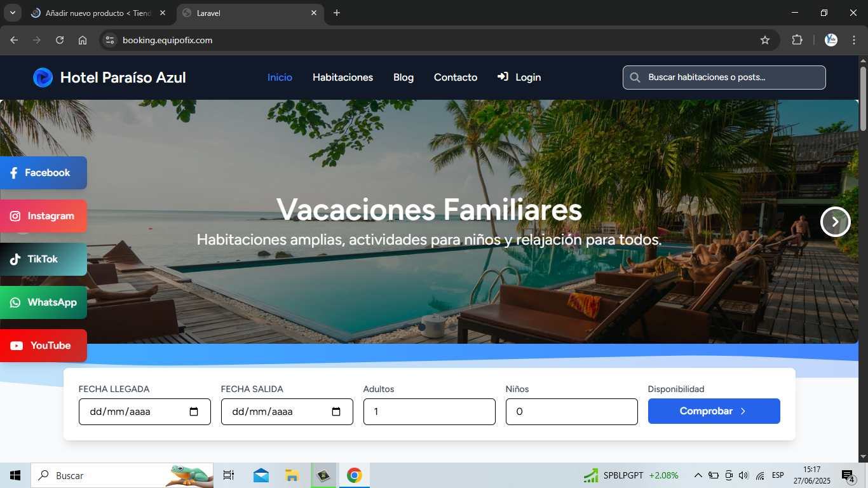Click the Adultos number field

430,412
